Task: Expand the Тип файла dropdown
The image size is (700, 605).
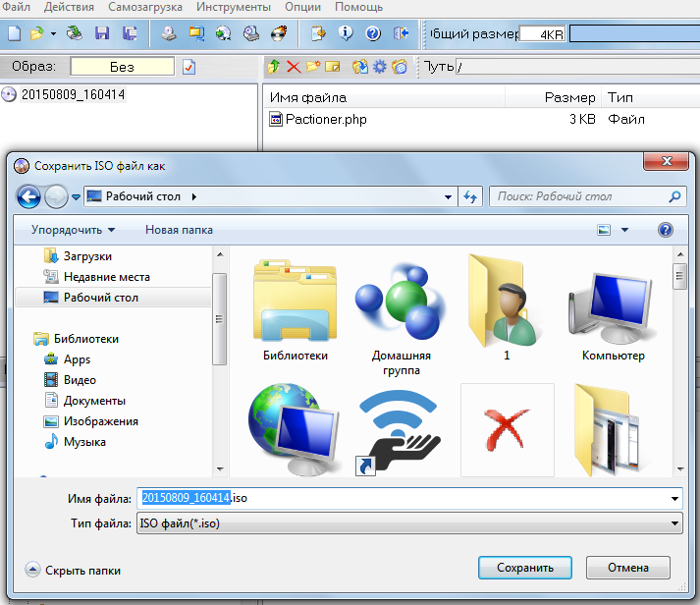Action: point(673,524)
